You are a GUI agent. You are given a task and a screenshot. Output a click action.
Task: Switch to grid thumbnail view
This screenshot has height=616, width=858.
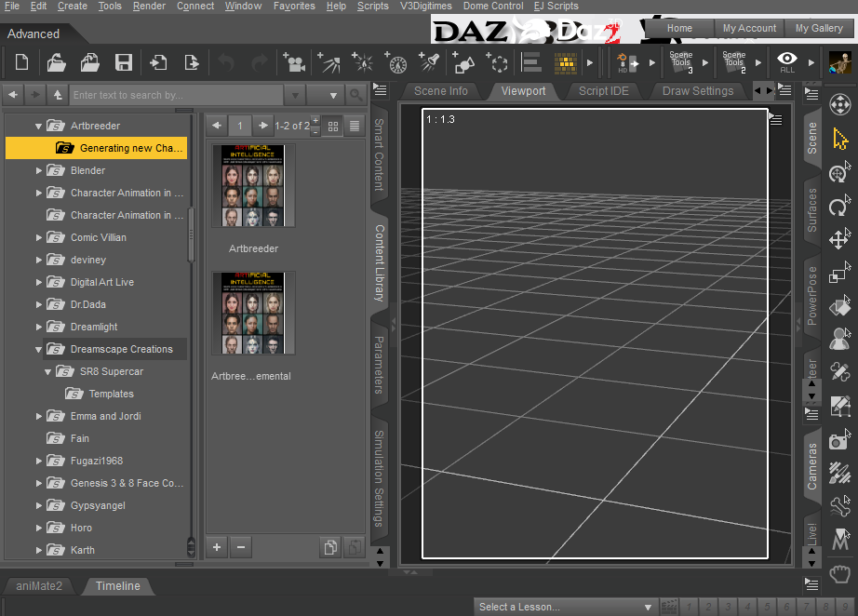333,127
